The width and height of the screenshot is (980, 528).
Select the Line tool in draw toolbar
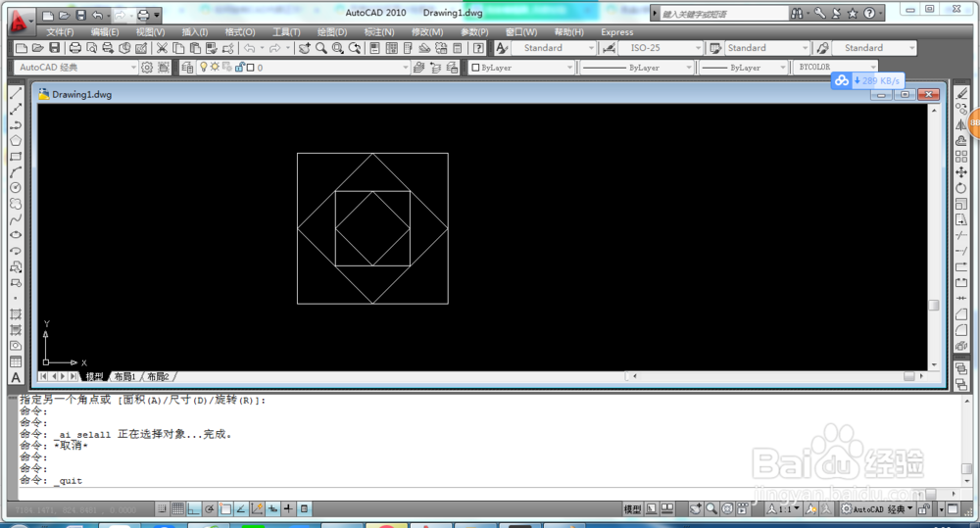pos(16,93)
